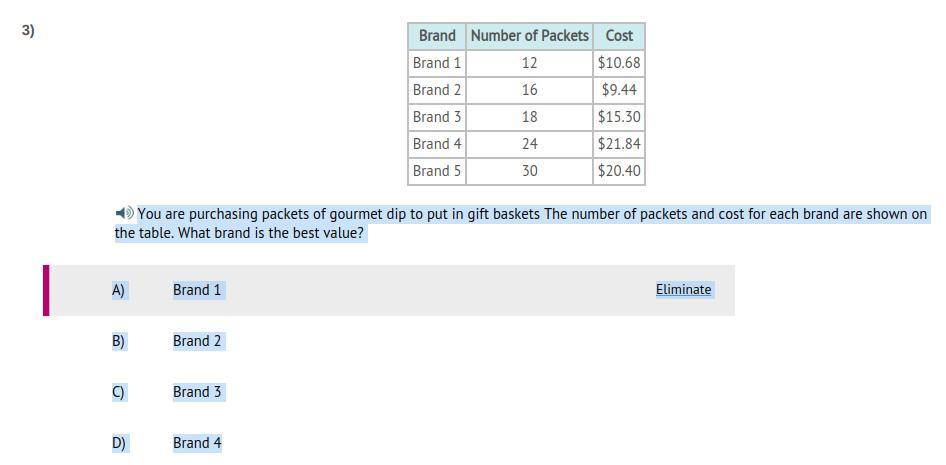Screen dimensions: 946x465
Task: Play audio with the speaker icon
Action: (124, 213)
